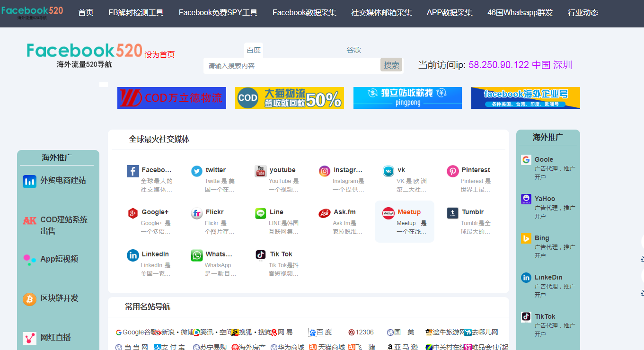Open the 苏宁易购 link
Viewport: 644px width, 350px height.
[210, 348]
